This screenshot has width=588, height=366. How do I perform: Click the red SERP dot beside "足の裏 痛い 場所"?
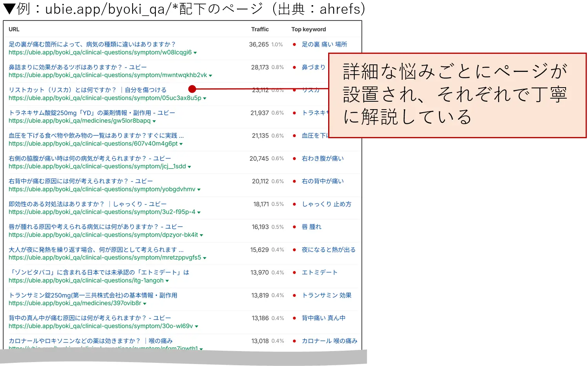(294, 44)
